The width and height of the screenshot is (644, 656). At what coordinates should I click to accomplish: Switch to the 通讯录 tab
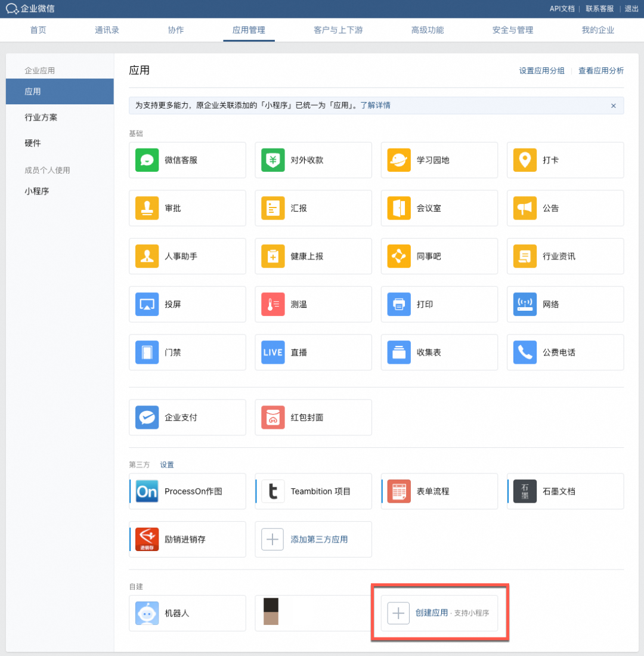click(x=107, y=30)
